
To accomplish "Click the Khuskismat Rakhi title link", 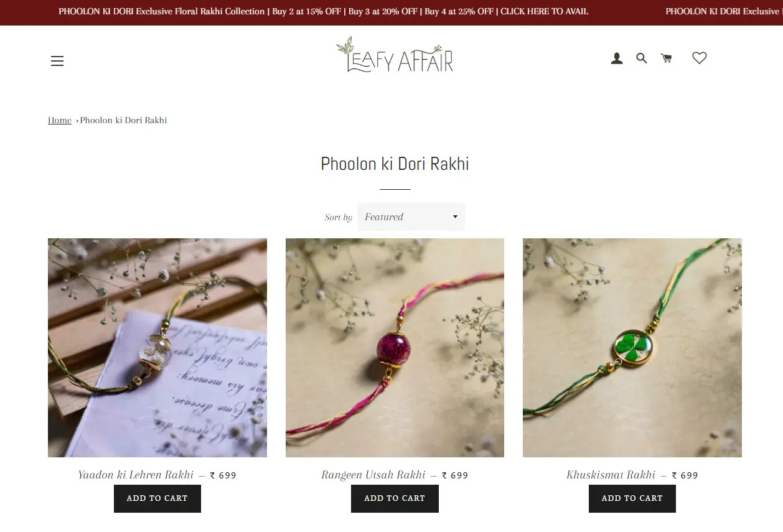I will (x=611, y=475).
